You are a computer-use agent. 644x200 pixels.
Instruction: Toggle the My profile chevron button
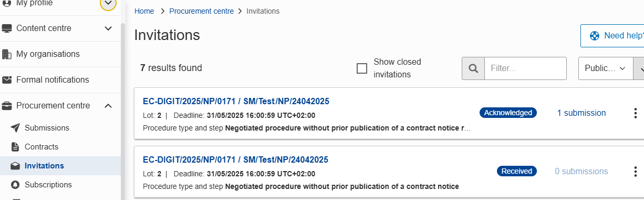point(108,4)
